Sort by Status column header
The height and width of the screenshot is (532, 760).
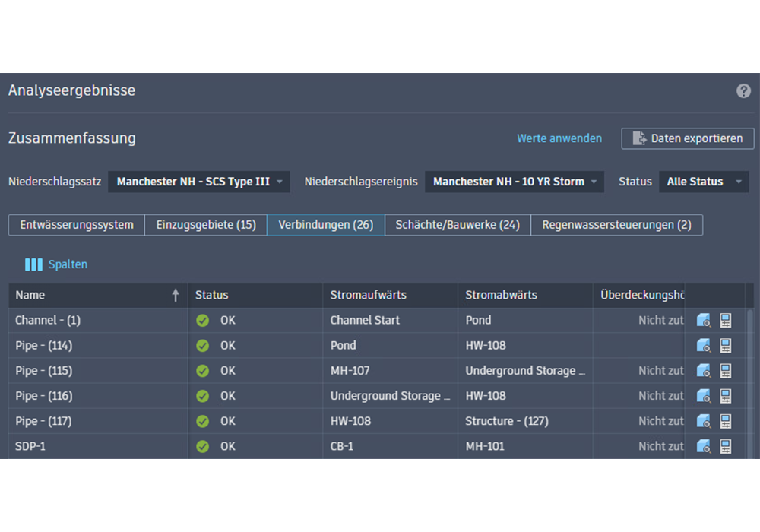255,295
